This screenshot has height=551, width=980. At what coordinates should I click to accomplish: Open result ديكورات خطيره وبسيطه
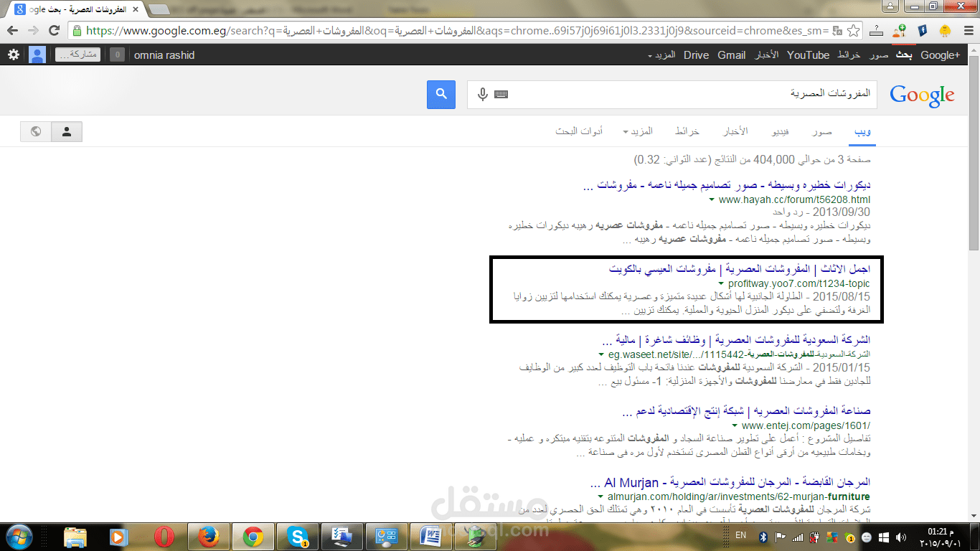726,186
